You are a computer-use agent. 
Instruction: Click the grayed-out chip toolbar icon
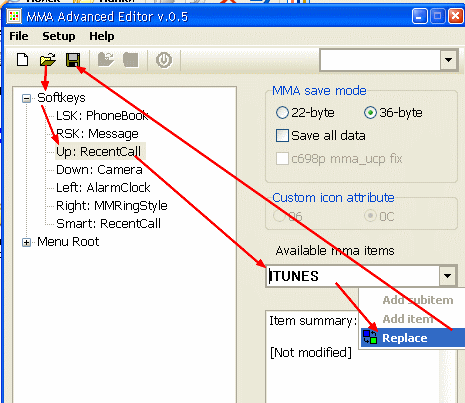tap(130, 60)
